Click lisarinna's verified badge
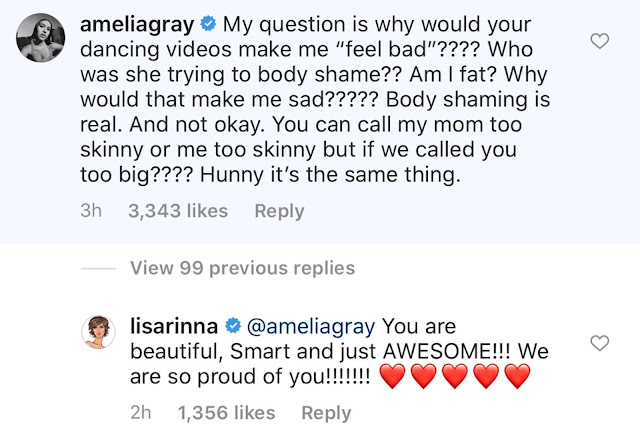The width and height of the screenshot is (640, 447). pos(233,326)
